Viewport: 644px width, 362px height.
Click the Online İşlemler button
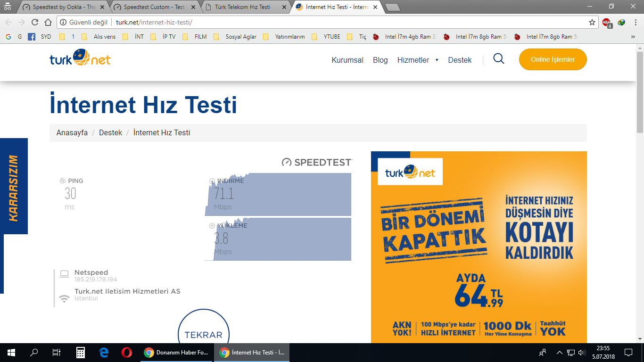point(553,59)
